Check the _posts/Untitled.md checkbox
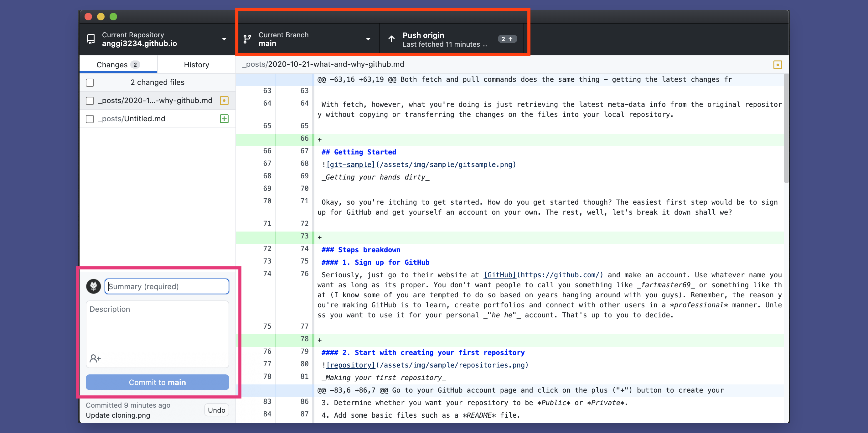 tap(90, 119)
